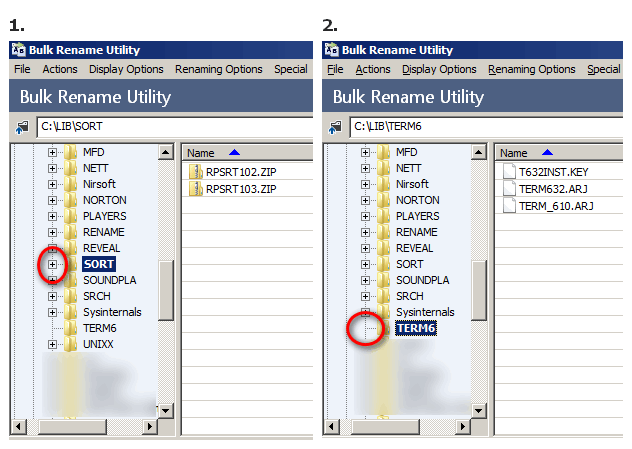632x449 pixels.
Task: Expand the MFD folder in window 1
Action: 52,152
